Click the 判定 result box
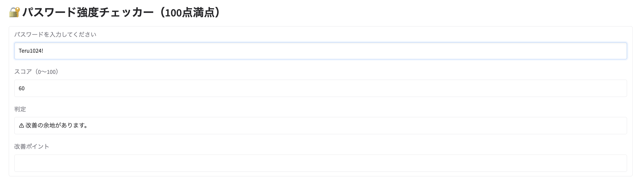This screenshot has height=180, width=644. tap(320, 126)
